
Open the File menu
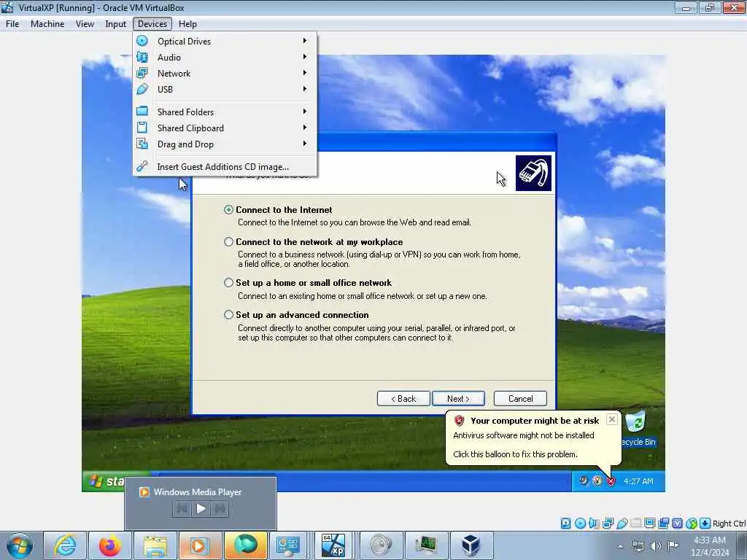pyautogui.click(x=12, y=24)
